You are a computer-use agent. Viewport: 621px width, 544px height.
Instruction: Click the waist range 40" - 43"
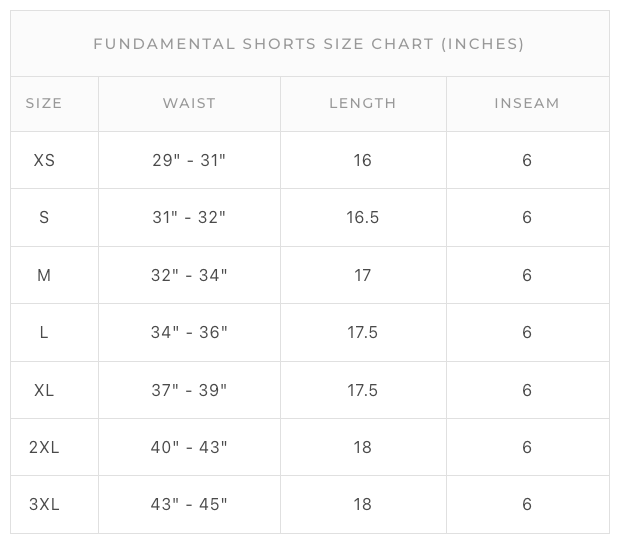click(x=189, y=447)
